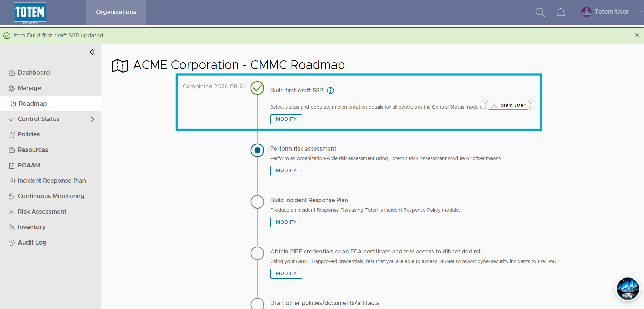Click the Policies document icon
This screenshot has height=309, width=644.
pos(12,135)
